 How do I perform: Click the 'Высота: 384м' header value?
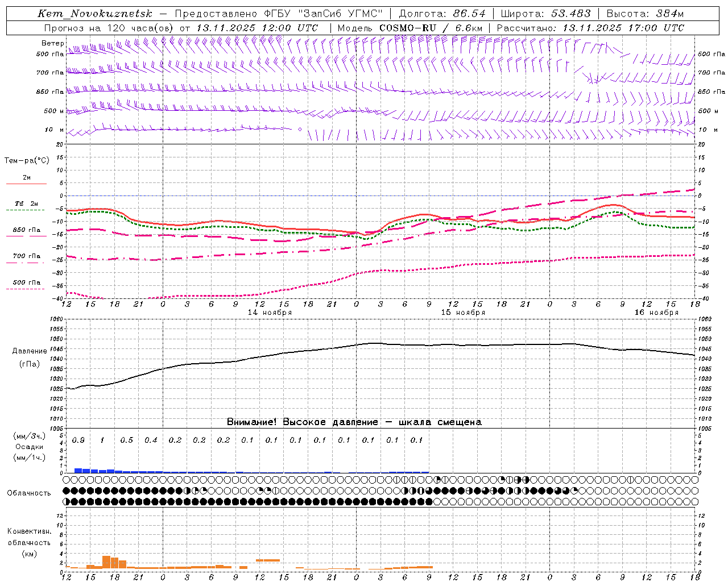tap(645, 14)
